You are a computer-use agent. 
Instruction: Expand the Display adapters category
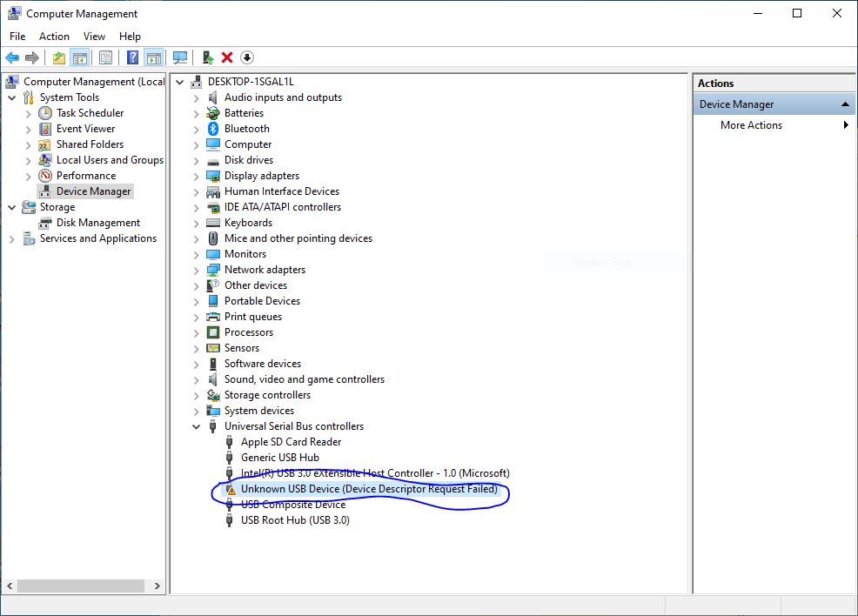click(x=196, y=176)
